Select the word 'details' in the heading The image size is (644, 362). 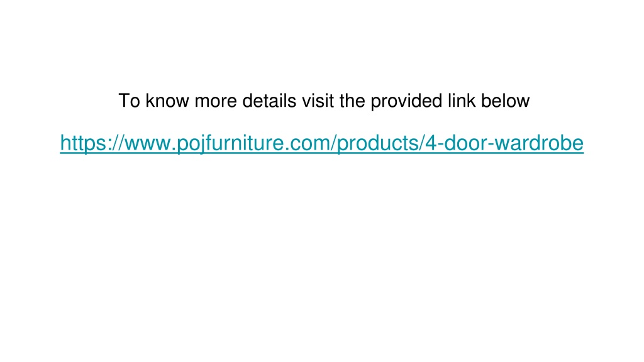point(269,101)
